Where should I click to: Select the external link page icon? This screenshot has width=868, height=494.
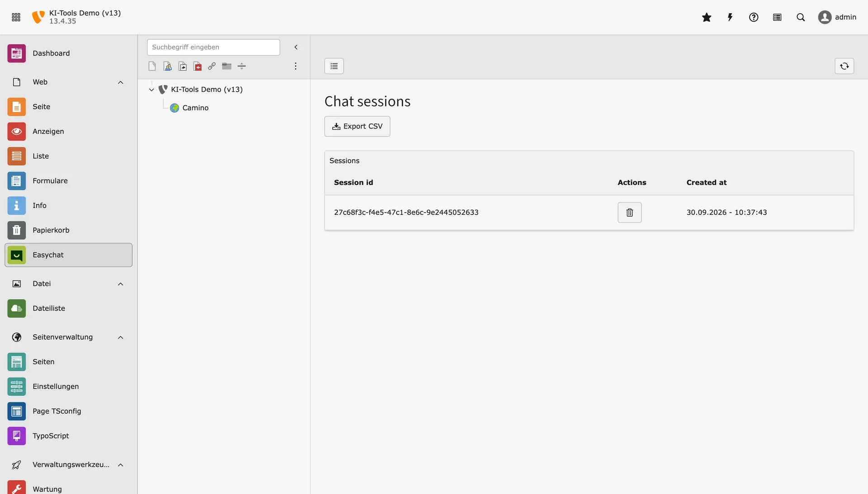point(212,66)
